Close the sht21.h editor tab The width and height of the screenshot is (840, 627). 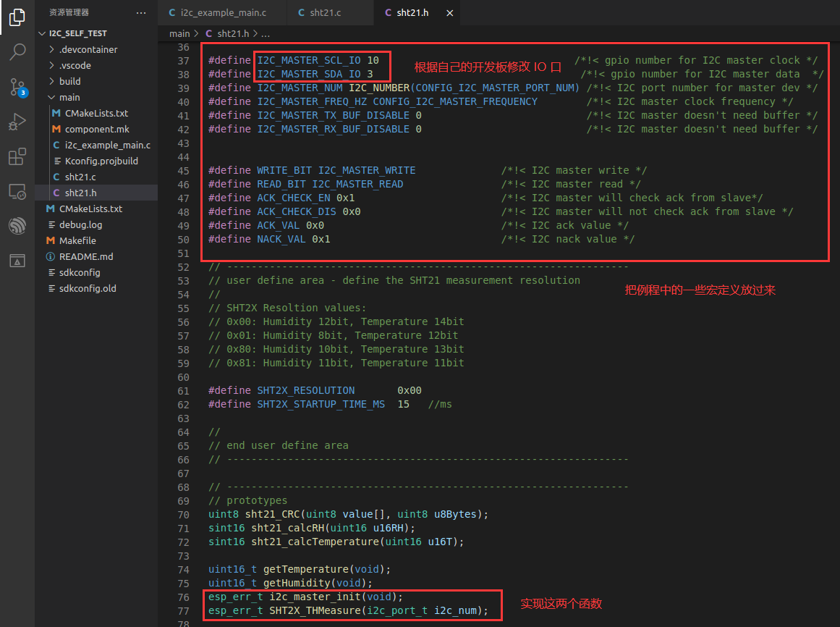click(x=450, y=13)
